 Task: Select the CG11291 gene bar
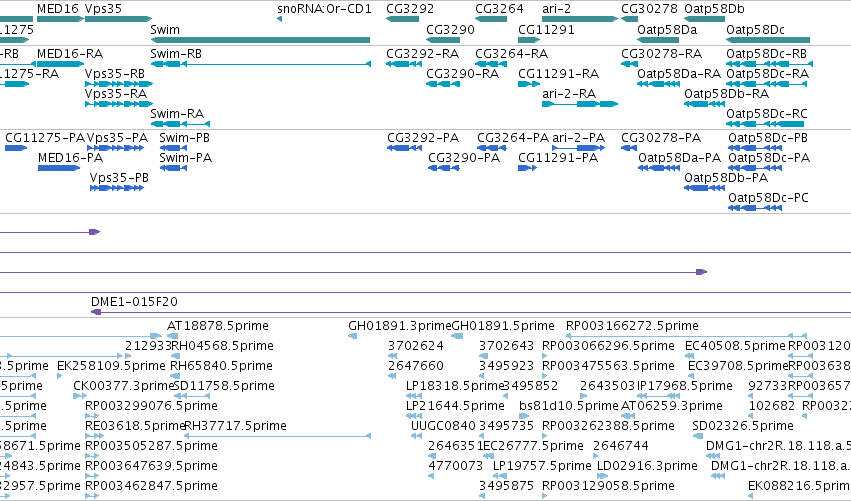point(529,40)
